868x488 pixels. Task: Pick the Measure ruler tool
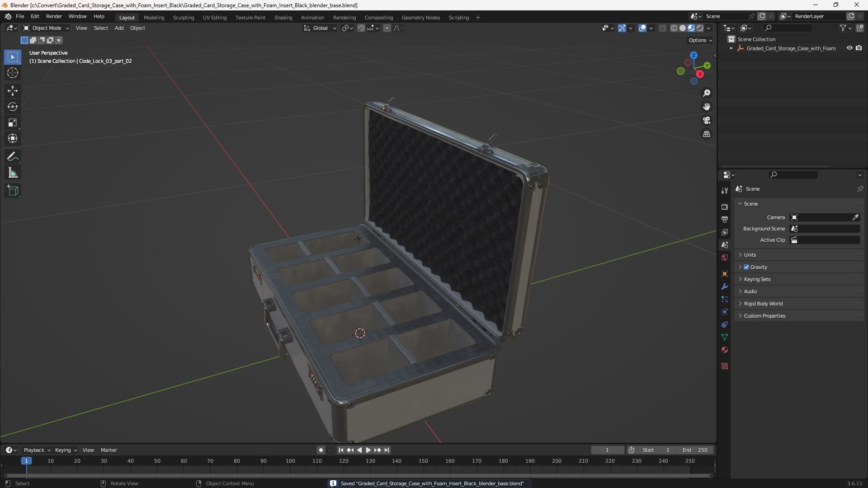click(x=13, y=173)
